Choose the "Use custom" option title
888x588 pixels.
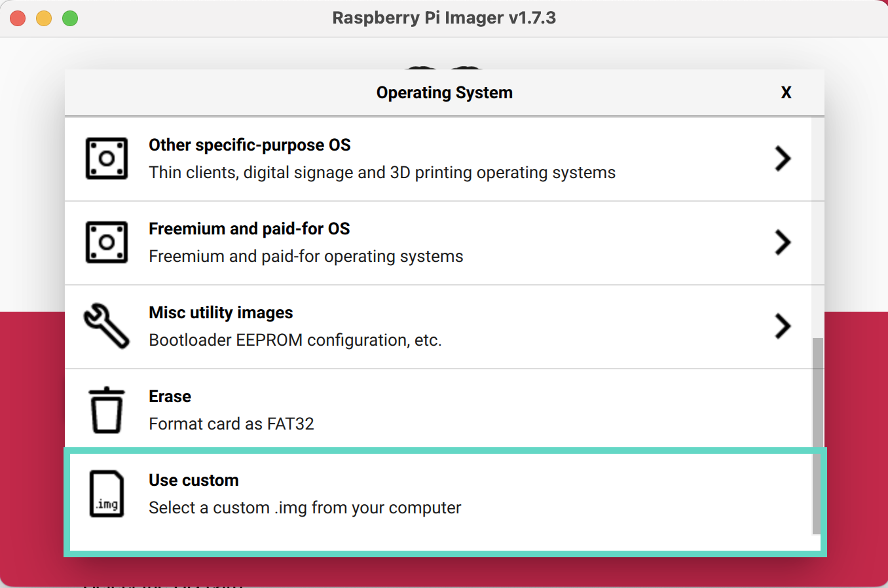194,480
